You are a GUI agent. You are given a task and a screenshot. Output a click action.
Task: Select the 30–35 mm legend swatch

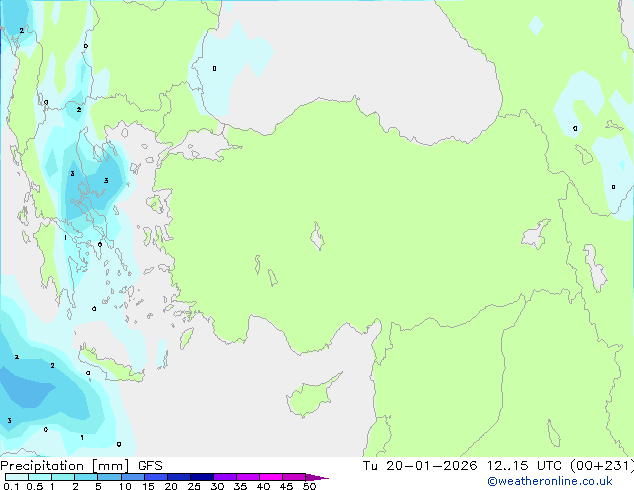[224, 477]
